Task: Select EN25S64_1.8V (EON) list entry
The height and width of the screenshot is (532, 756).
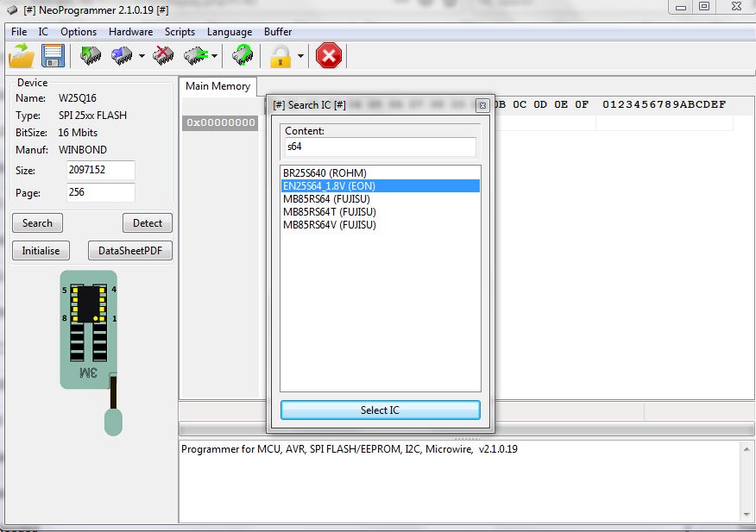Action: 381,186
